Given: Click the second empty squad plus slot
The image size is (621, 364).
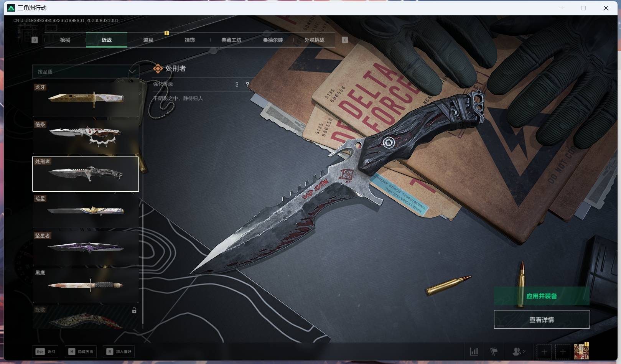Looking at the screenshot, I should point(563,351).
